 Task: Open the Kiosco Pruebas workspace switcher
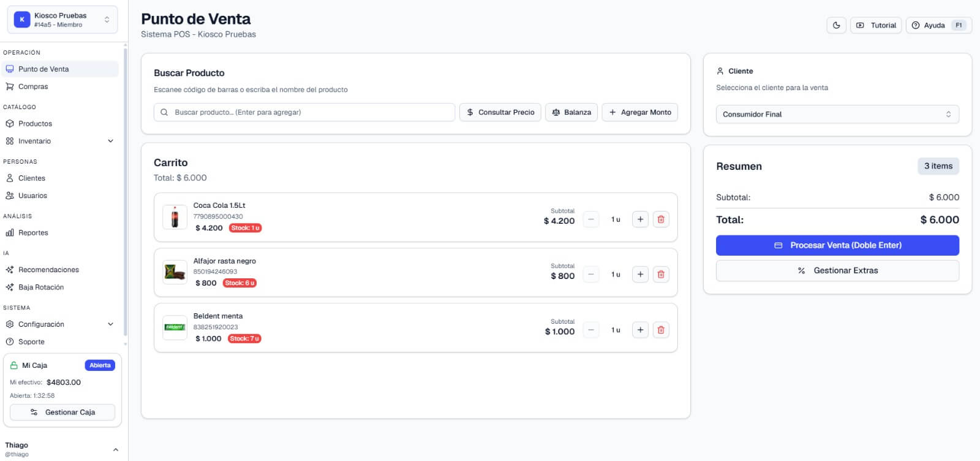coord(62,20)
